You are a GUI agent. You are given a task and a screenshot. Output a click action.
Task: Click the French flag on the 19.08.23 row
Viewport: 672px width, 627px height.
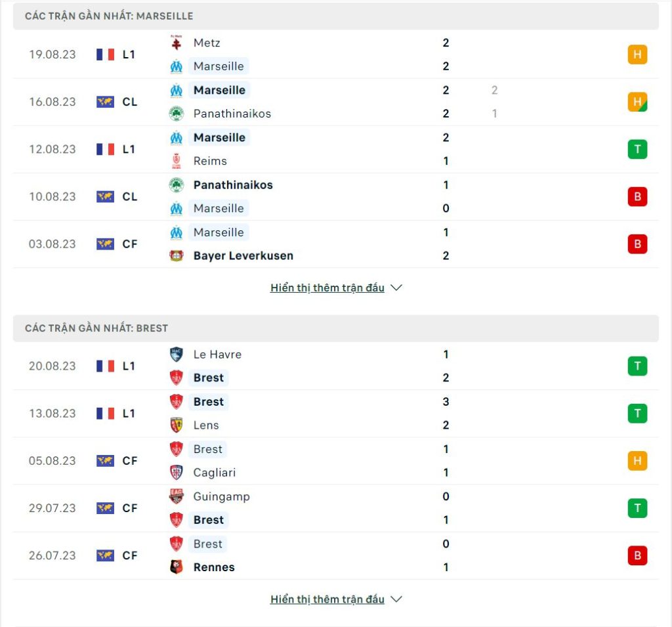(x=106, y=54)
